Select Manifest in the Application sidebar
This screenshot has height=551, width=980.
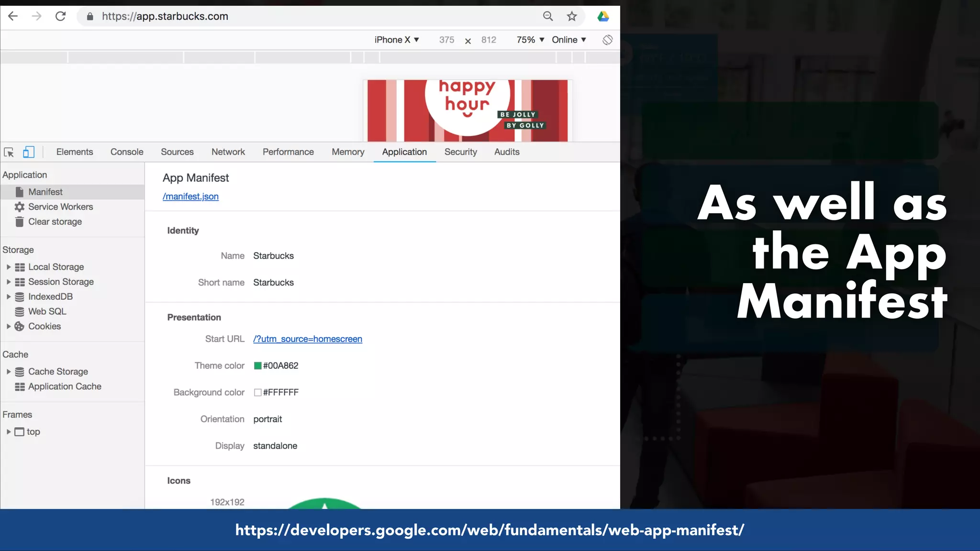[x=72, y=192]
